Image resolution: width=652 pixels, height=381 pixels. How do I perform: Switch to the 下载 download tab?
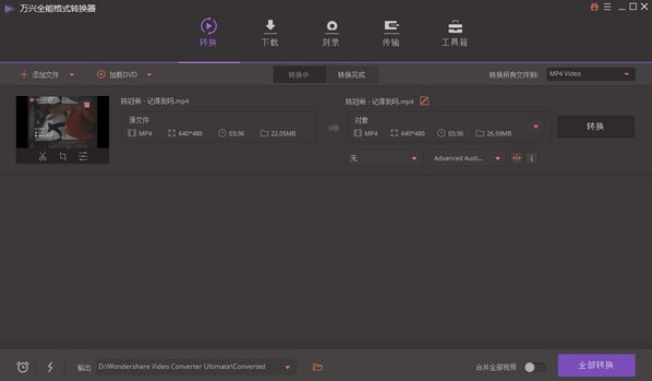(270, 33)
